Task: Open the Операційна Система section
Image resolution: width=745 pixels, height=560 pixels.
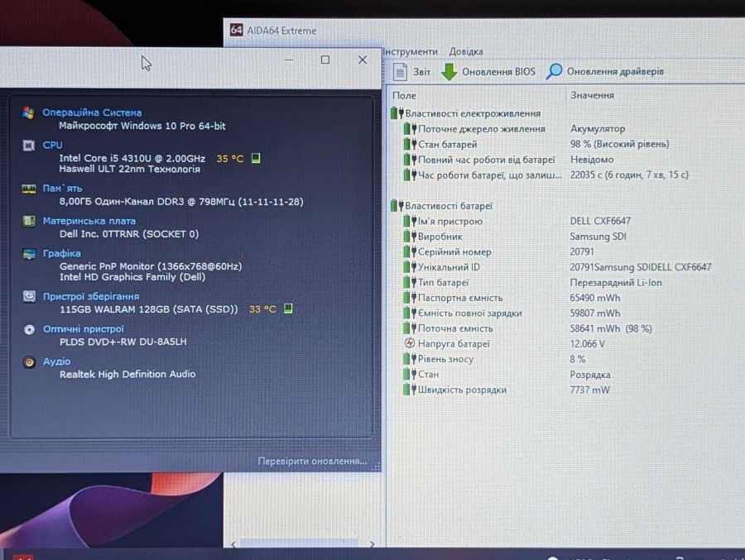Action: [x=92, y=112]
